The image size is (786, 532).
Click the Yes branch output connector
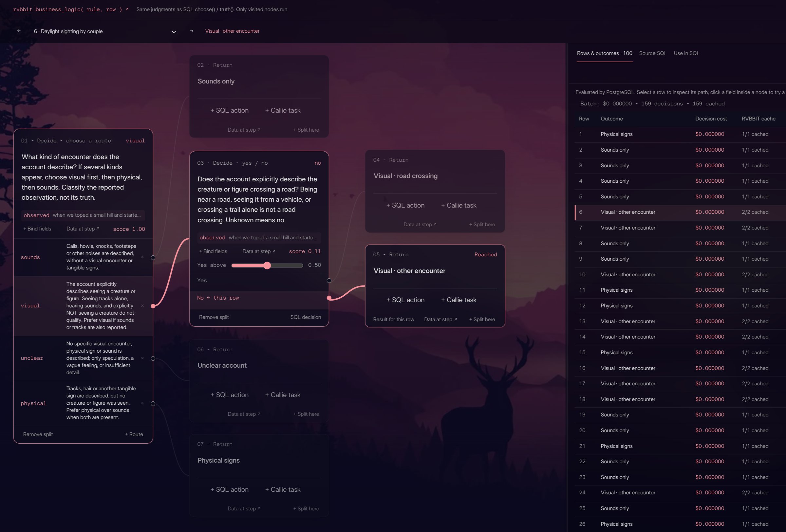pos(329,281)
